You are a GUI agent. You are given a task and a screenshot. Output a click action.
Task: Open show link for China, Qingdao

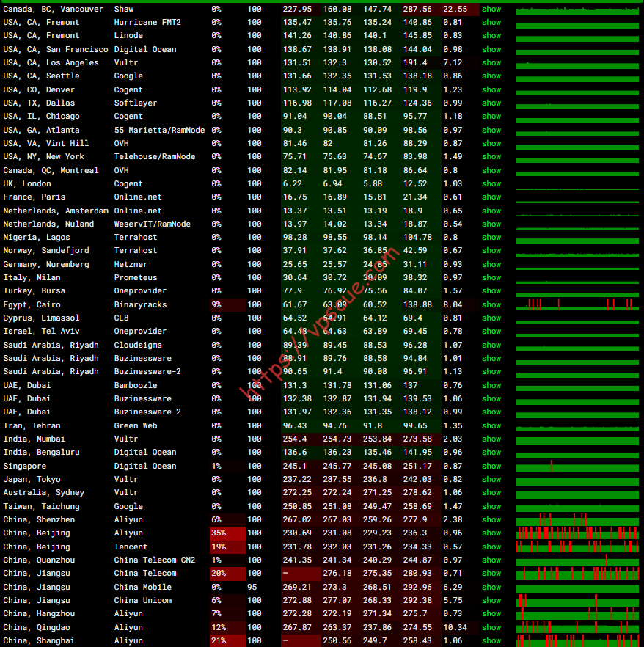pos(491,628)
